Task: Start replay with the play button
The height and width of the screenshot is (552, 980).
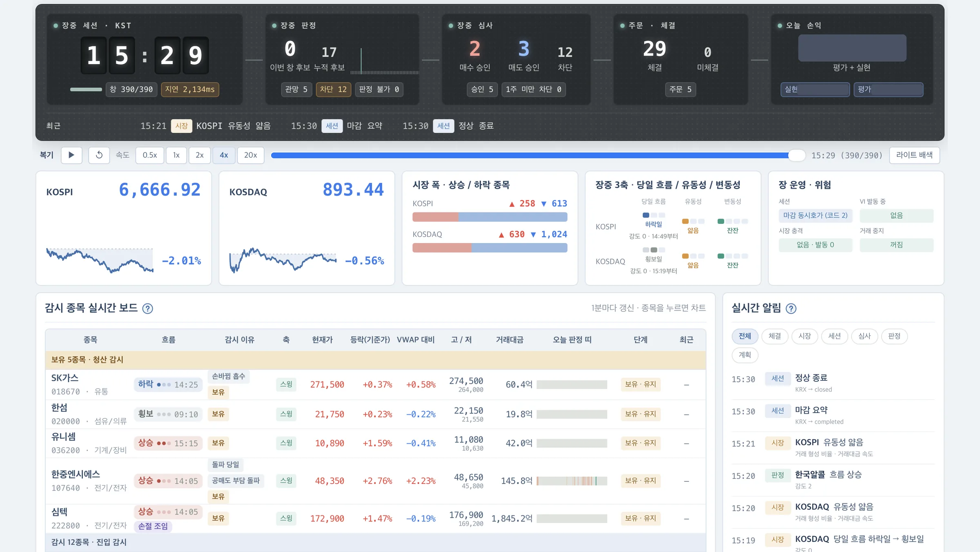Action: pos(71,155)
